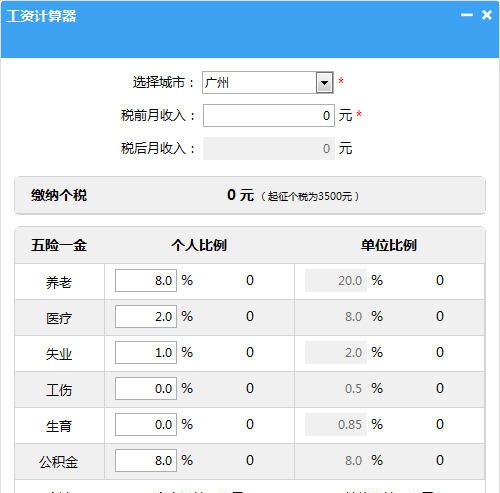This screenshot has height=493, width=500.
Task: Click the 医疗 row label
Action: (x=59, y=318)
